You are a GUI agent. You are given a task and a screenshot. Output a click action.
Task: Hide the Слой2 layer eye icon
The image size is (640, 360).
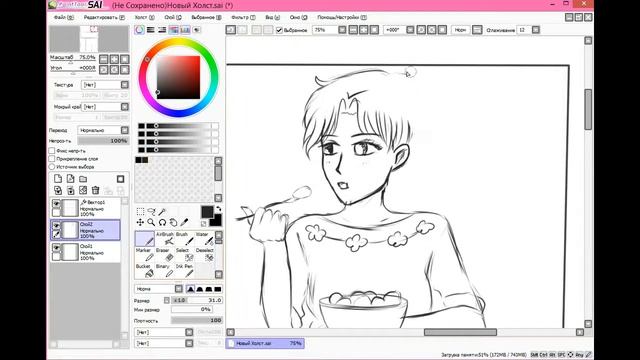point(56,225)
